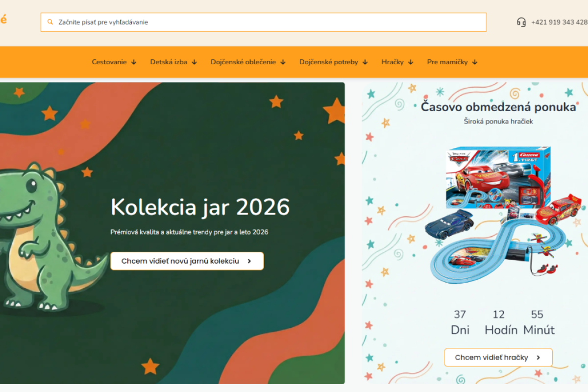
Task: Expand the Dojčenské oblečenie dropdown arrow
Action: coord(283,62)
